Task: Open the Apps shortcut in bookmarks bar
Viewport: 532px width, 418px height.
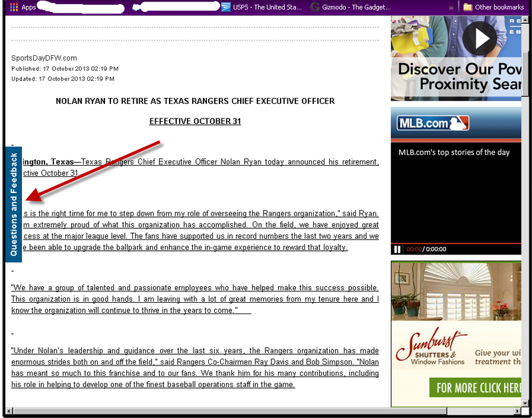Action: (23, 7)
